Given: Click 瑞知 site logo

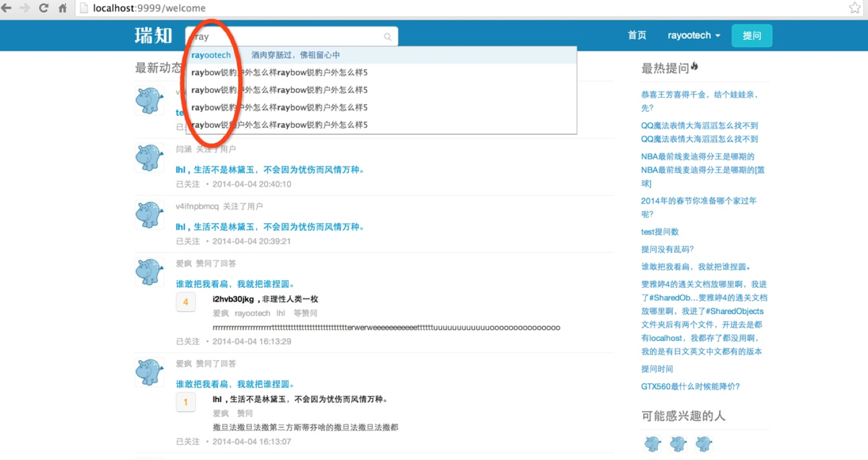Looking at the screenshot, I should pyautogui.click(x=153, y=35).
